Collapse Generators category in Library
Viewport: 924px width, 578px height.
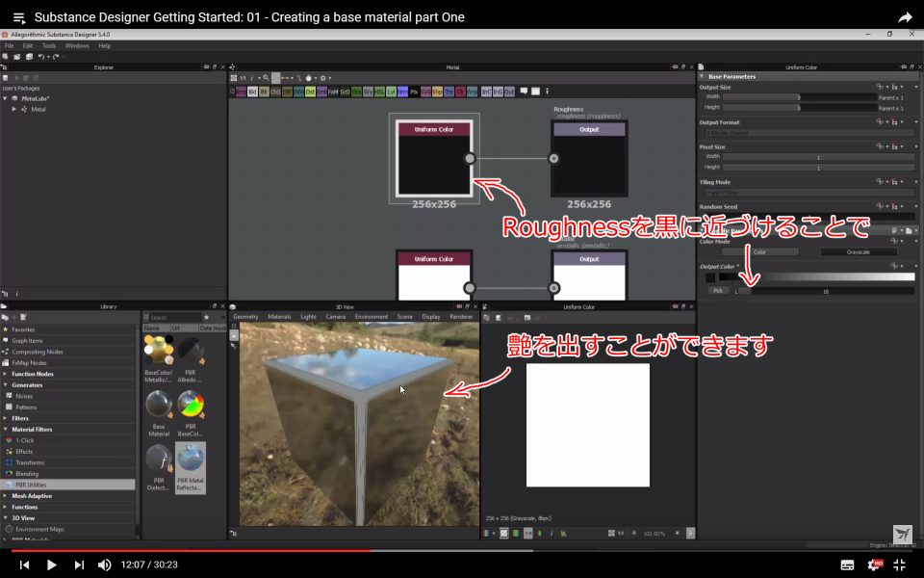6,385
